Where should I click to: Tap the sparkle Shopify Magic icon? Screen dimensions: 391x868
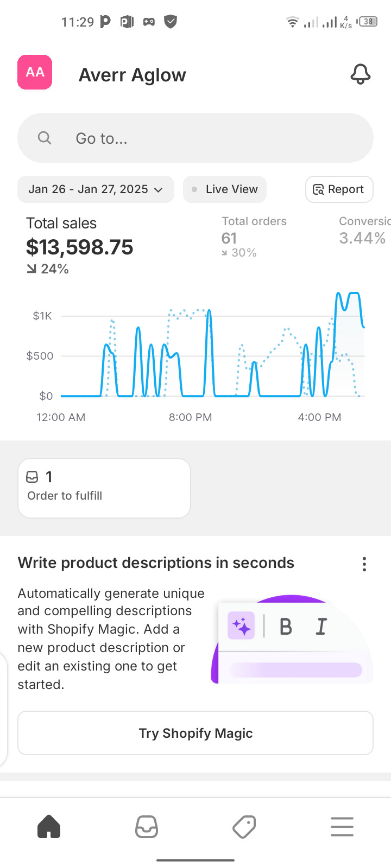242,626
